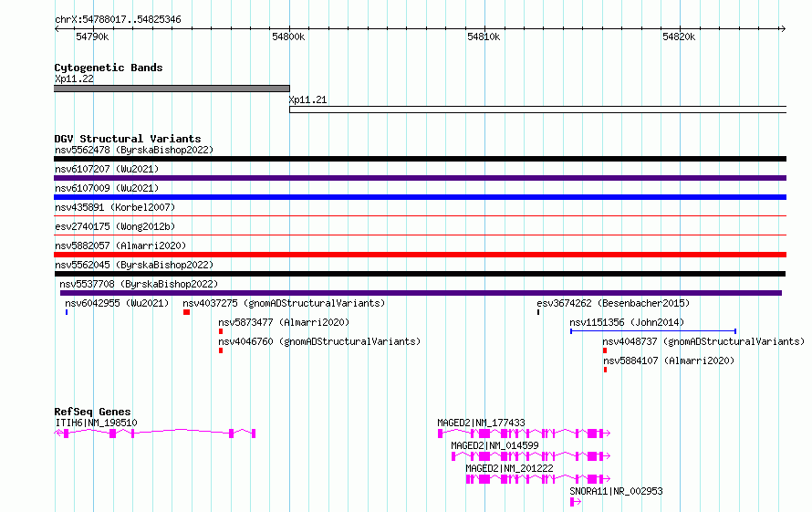Click the nsv4048737 (gnomADStructuralVariants) label
Viewport: 812px width, 512px height.
pos(703,341)
